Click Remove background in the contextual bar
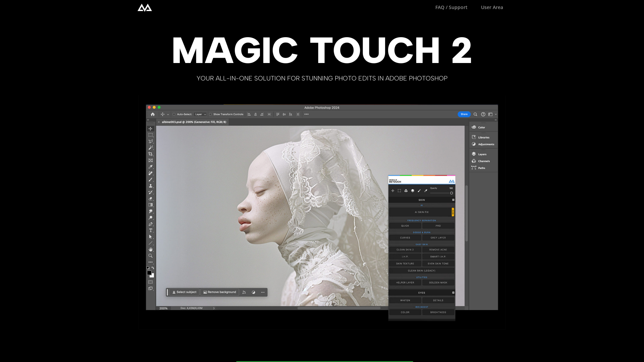Image resolution: width=644 pixels, height=362 pixels. point(220,292)
